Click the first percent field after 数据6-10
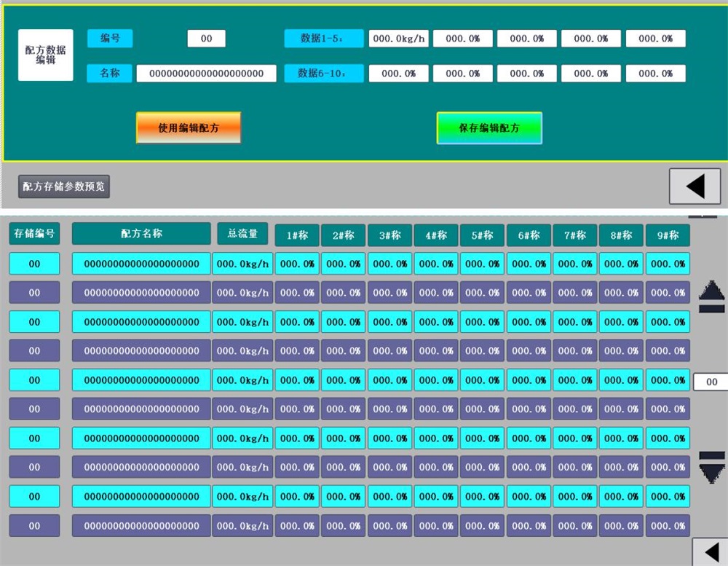 coord(398,74)
